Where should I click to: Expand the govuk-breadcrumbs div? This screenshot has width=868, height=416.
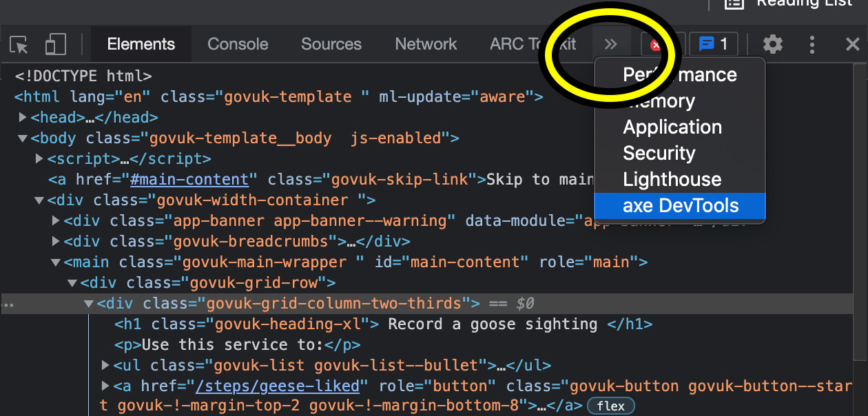[55, 241]
